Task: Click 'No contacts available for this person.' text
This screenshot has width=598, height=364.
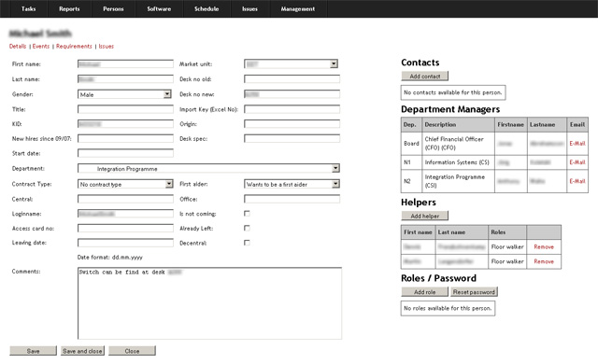Action: (452, 92)
